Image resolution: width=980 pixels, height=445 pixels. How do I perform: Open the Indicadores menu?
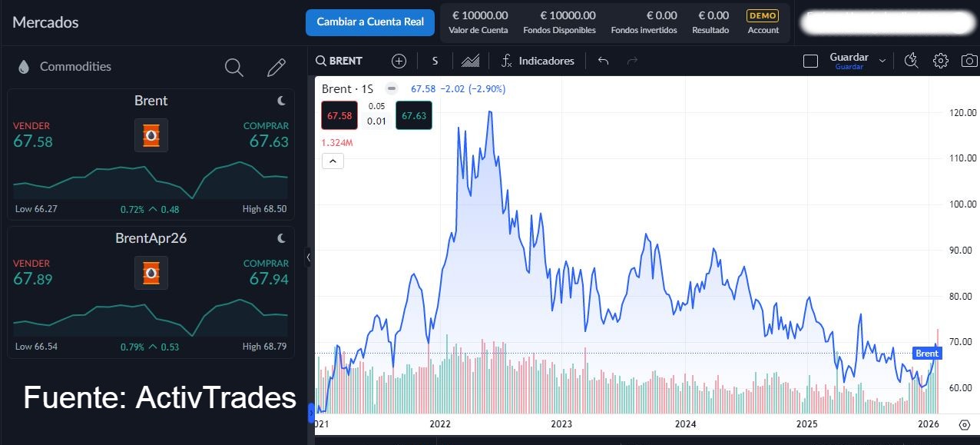coord(538,61)
